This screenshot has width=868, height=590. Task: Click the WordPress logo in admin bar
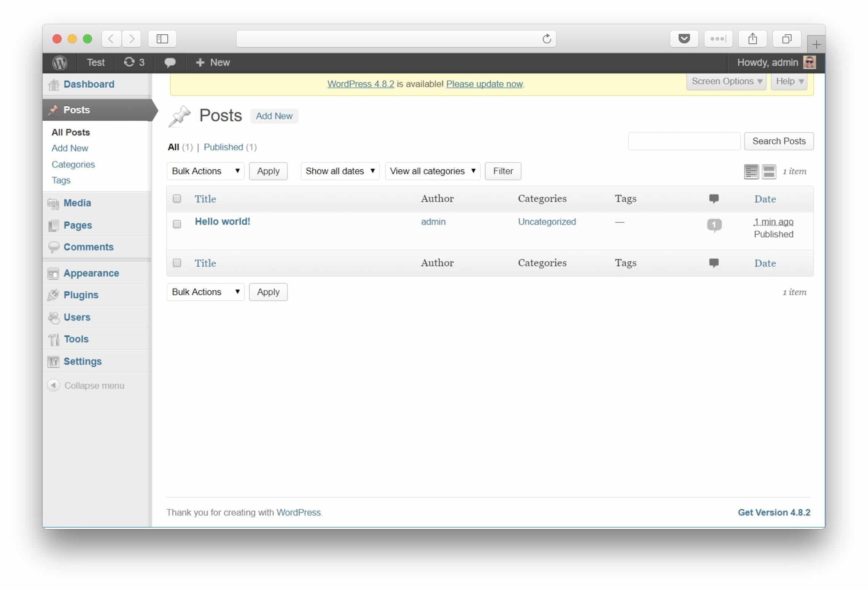point(60,62)
